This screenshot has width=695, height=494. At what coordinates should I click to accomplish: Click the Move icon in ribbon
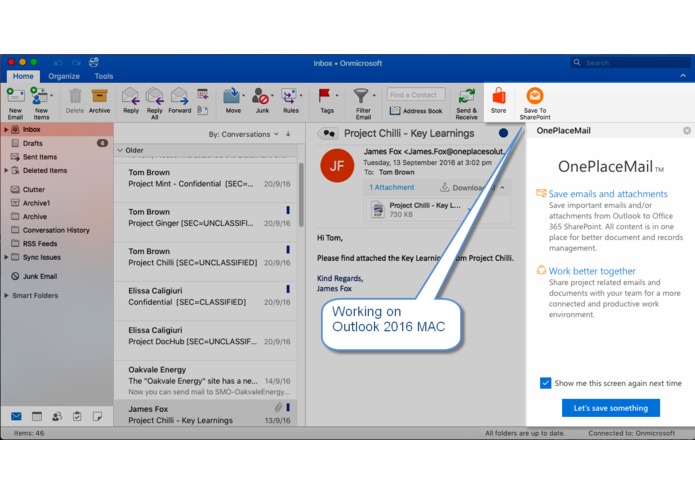pyautogui.click(x=231, y=96)
